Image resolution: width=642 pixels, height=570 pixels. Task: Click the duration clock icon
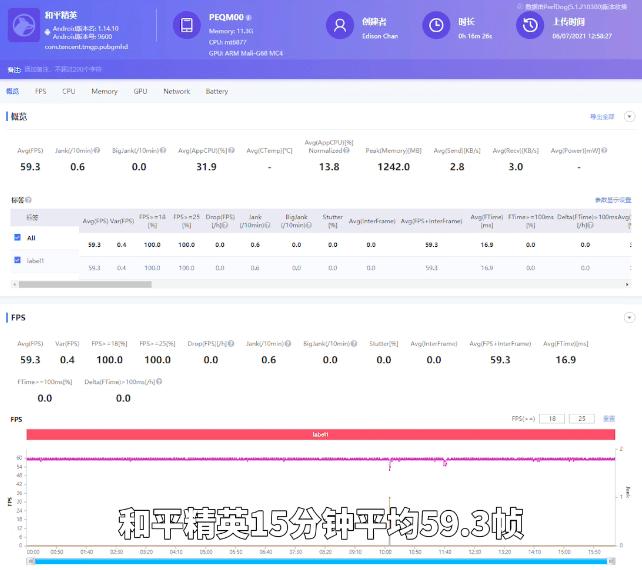(x=436, y=25)
